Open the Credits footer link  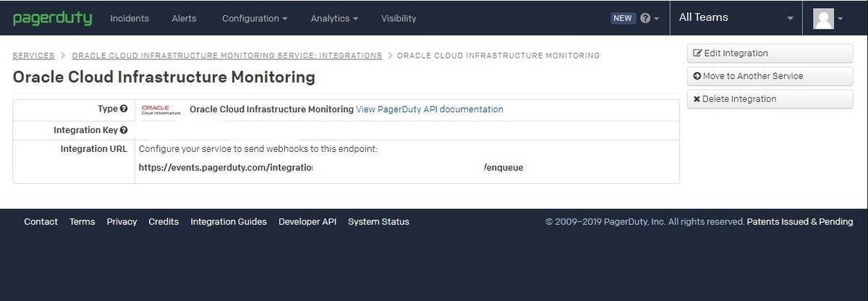pyautogui.click(x=163, y=221)
